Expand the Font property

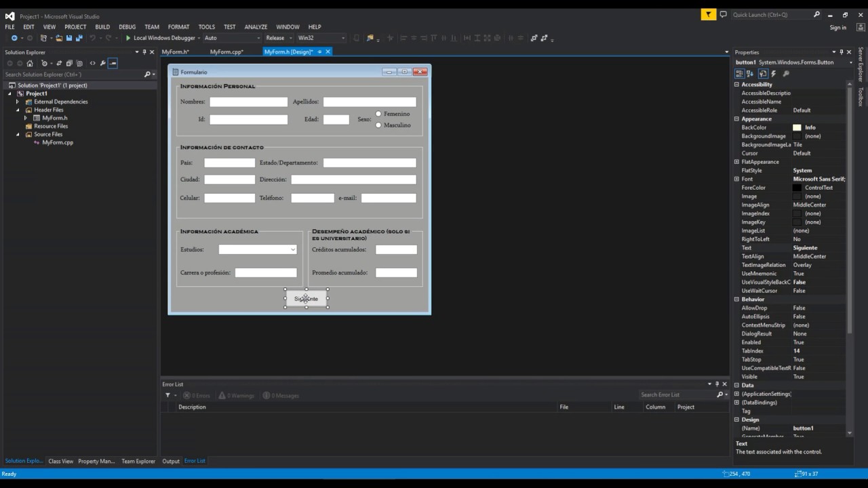tap(737, 179)
